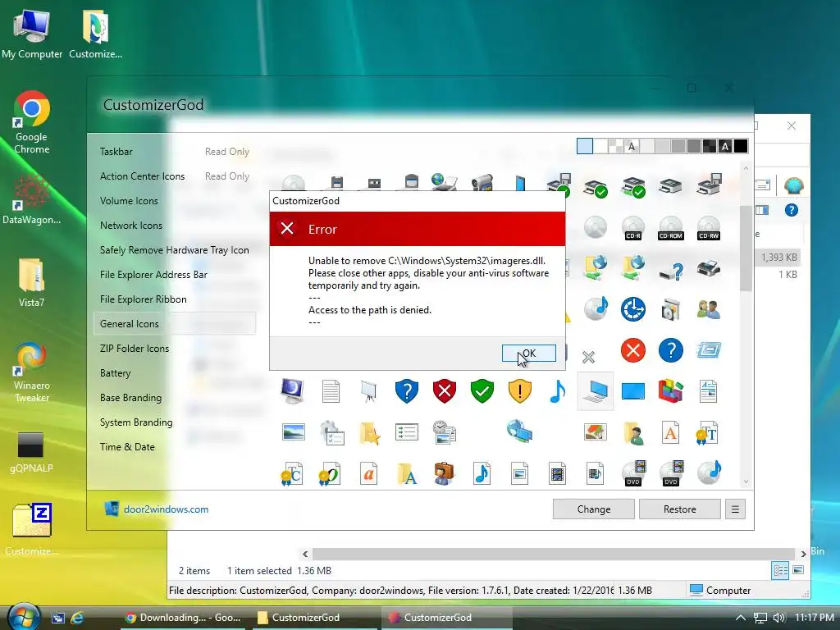Select the monitor with moon sleep icon
This screenshot has width=840, height=630.
(x=293, y=391)
